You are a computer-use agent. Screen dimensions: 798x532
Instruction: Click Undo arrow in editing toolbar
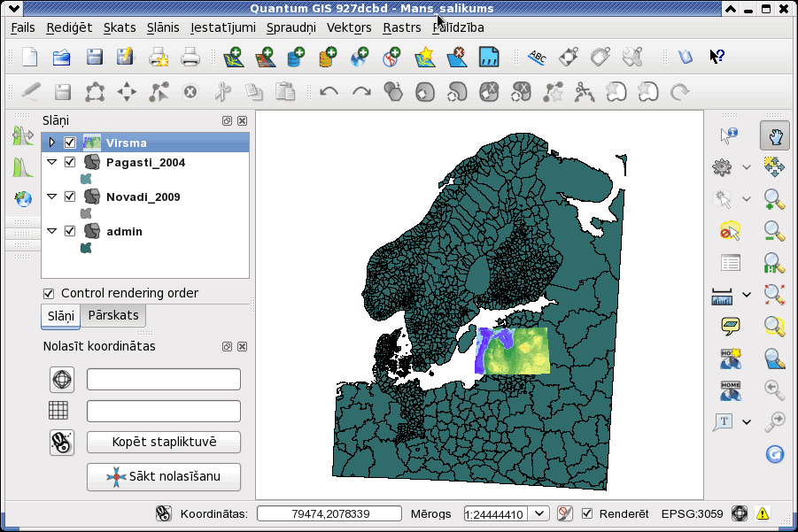coord(329,92)
